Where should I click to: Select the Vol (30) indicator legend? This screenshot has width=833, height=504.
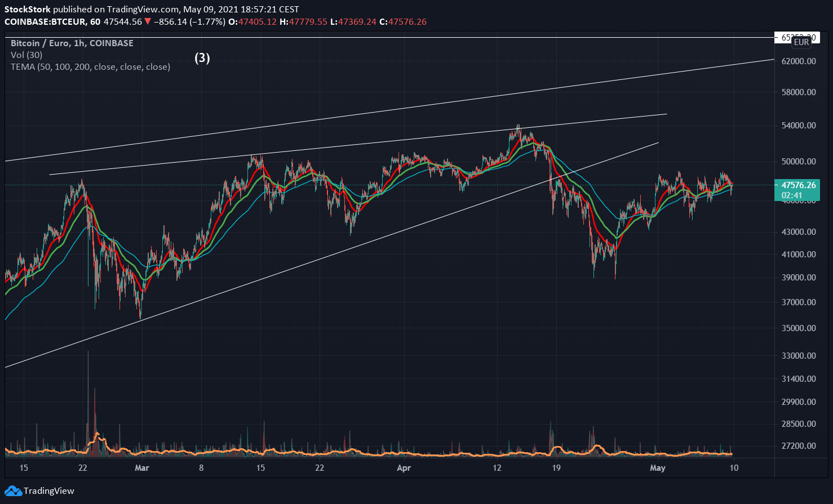click(26, 55)
